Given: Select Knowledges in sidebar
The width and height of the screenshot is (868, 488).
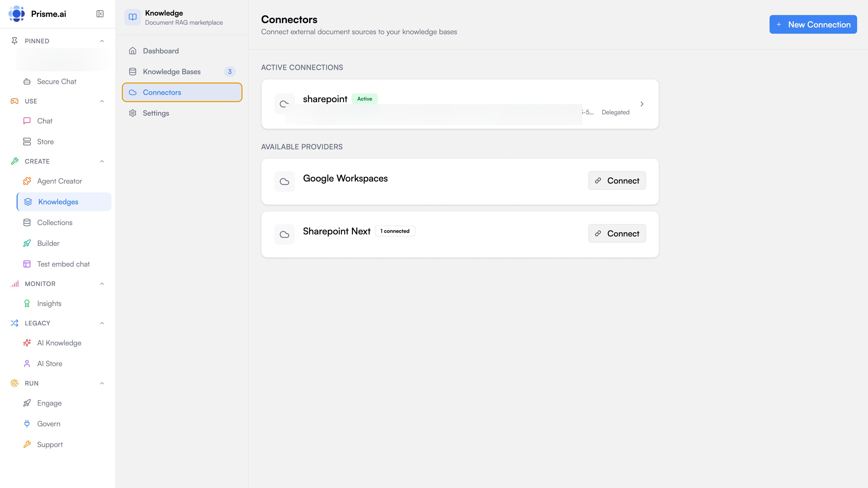Looking at the screenshot, I should click(64, 202).
